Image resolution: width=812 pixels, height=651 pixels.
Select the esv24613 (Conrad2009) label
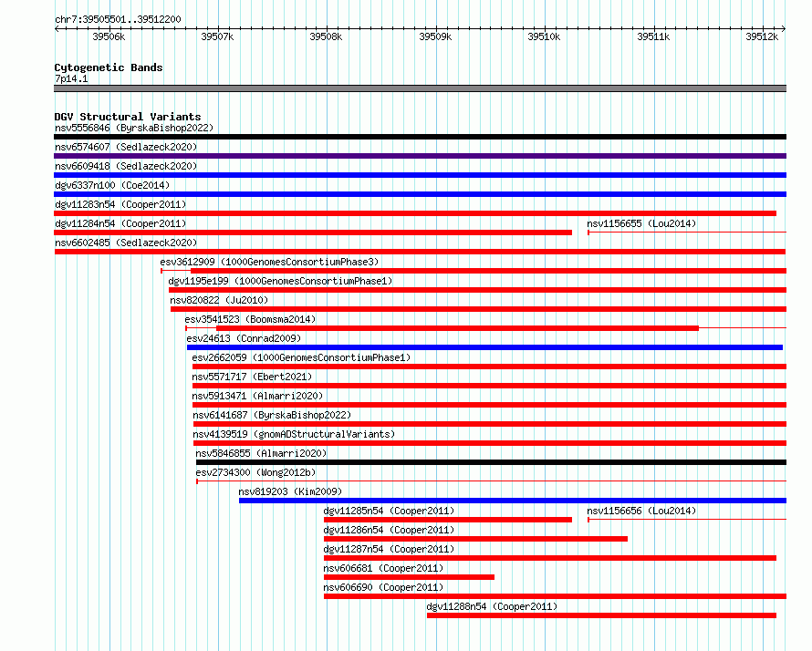click(244, 338)
